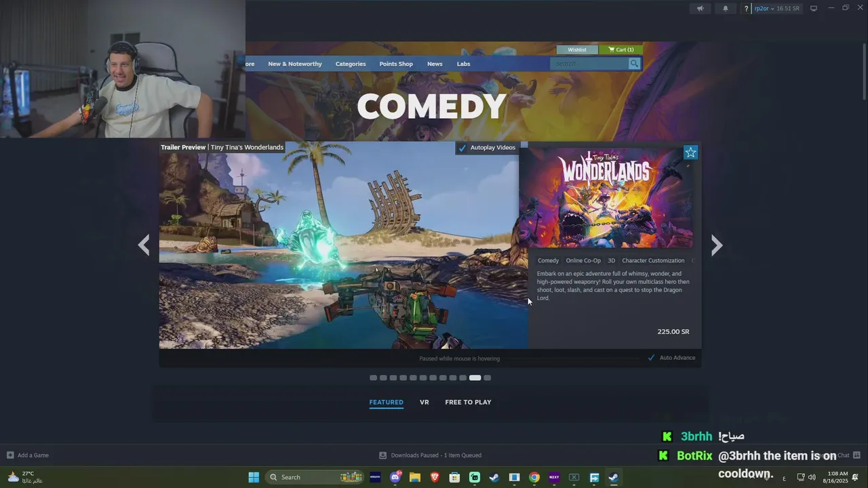The height and width of the screenshot is (488, 868).
Task: Click the 225.00 SR price label
Action: coord(673,331)
